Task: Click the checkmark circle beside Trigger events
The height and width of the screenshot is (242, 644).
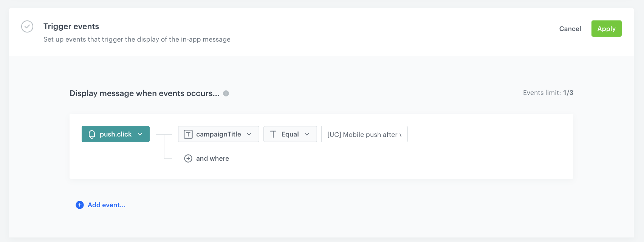Action: (27, 26)
